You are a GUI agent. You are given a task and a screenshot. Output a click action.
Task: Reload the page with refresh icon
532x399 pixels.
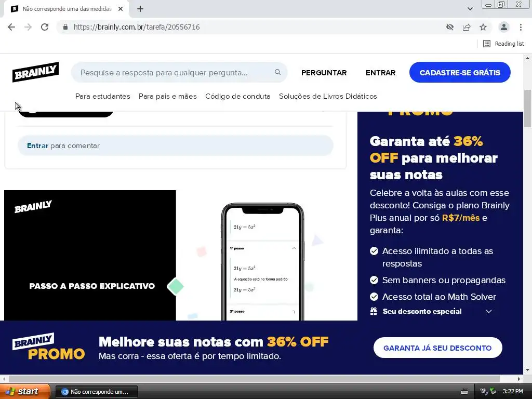[45, 27]
